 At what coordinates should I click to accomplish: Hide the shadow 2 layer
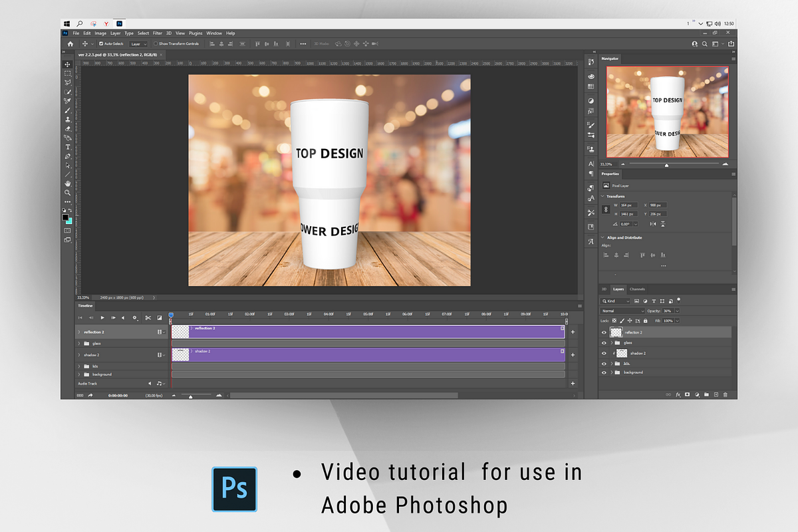pyautogui.click(x=604, y=354)
